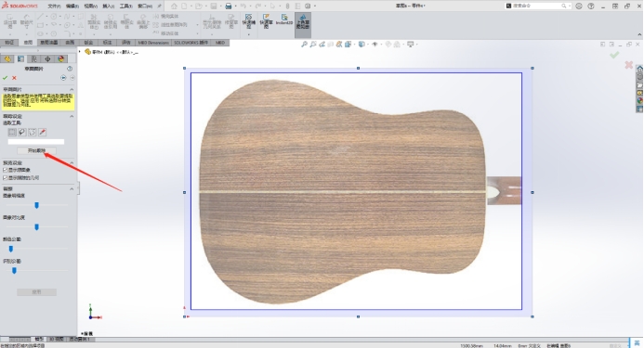Switch to the 特征 (Features) ribbon tab
This screenshot has height=348, width=644.
point(9,43)
